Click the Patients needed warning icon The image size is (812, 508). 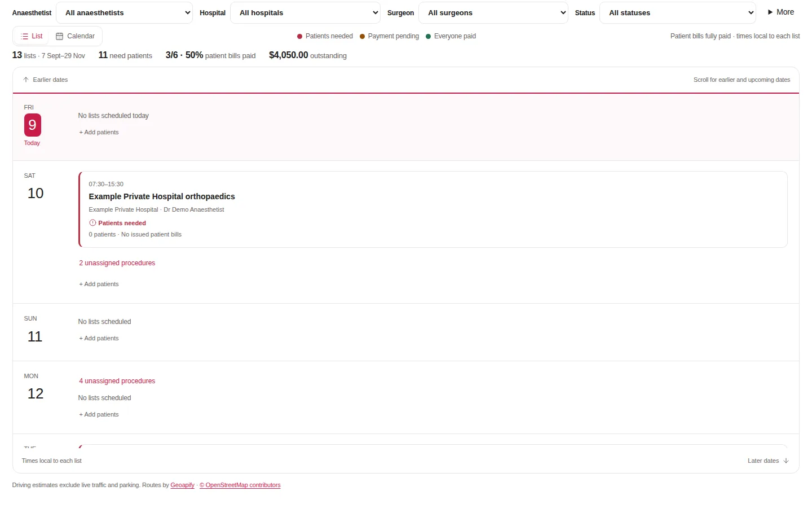[92, 223]
